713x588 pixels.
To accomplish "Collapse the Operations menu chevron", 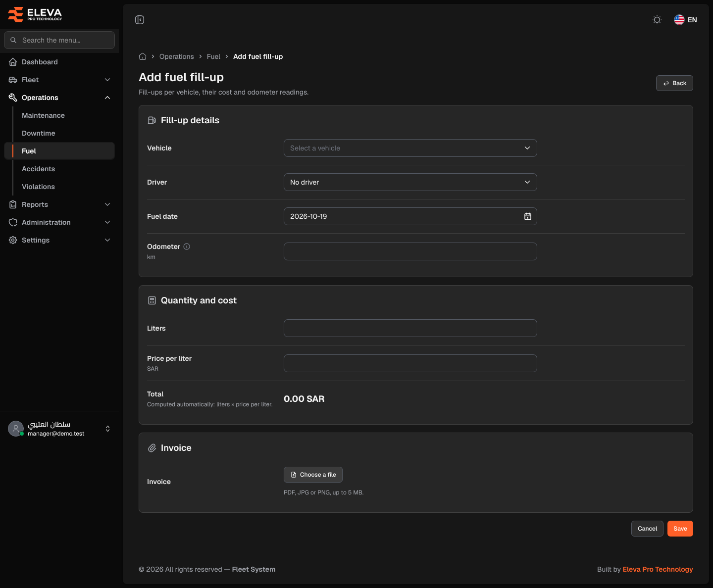I will click(x=107, y=98).
